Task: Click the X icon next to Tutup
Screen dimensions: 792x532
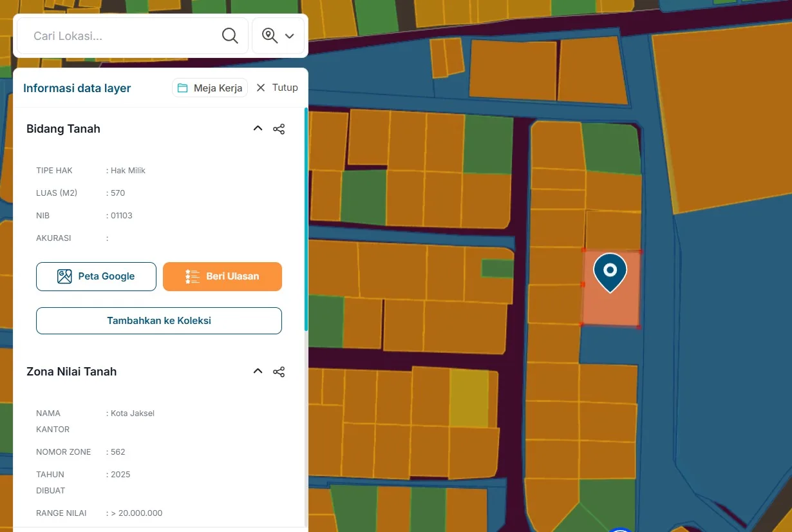Action: point(260,88)
